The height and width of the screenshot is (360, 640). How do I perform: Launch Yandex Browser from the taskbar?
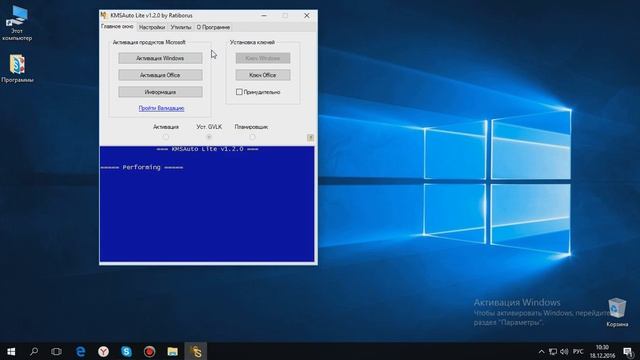click(103, 351)
